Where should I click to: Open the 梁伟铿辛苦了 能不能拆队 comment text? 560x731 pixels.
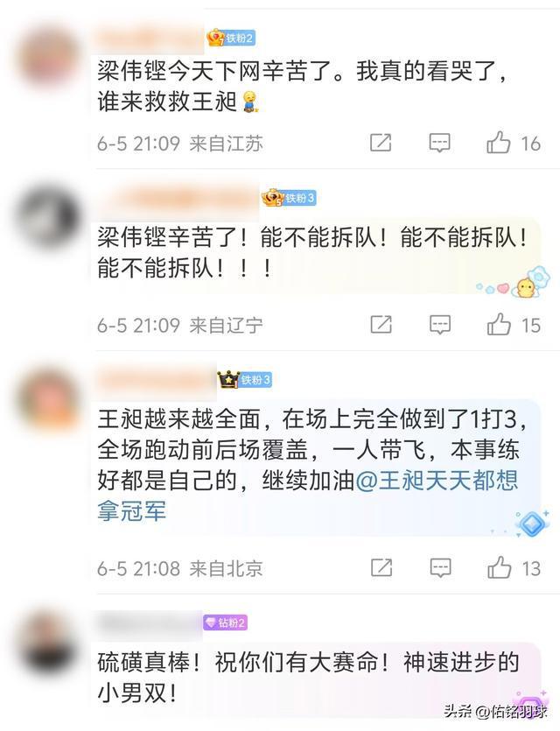[313, 252]
